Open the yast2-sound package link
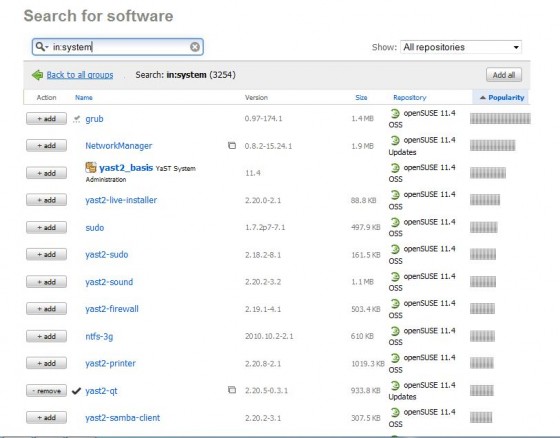Viewport: 560px width, 438px height. [x=109, y=282]
